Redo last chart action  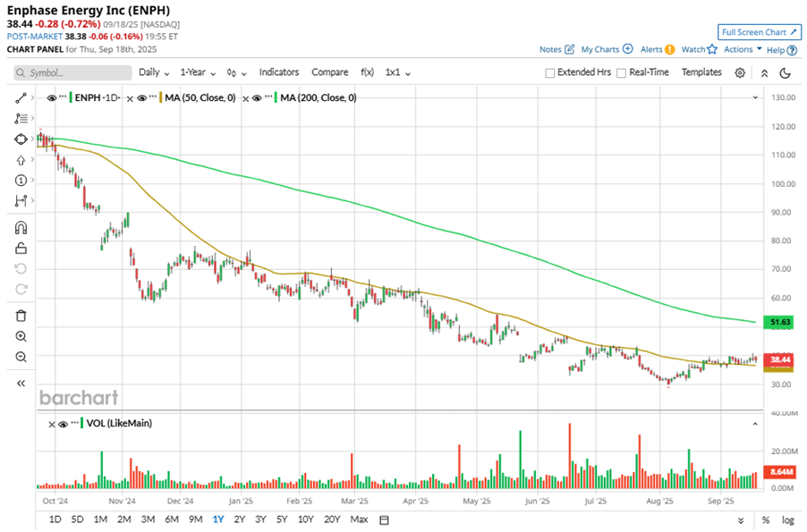coord(21,289)
